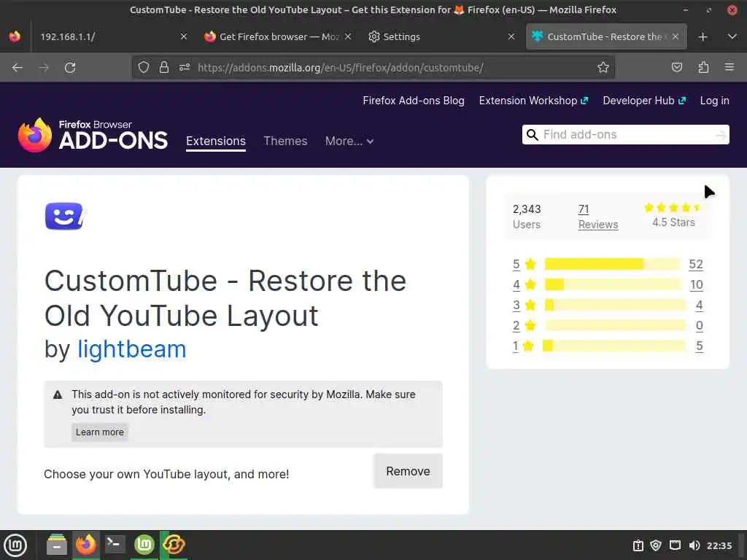The image size is (747, 560).
Task: Open the file manager from taskbar
Action: pyautogui.click(x=57, y=545)
